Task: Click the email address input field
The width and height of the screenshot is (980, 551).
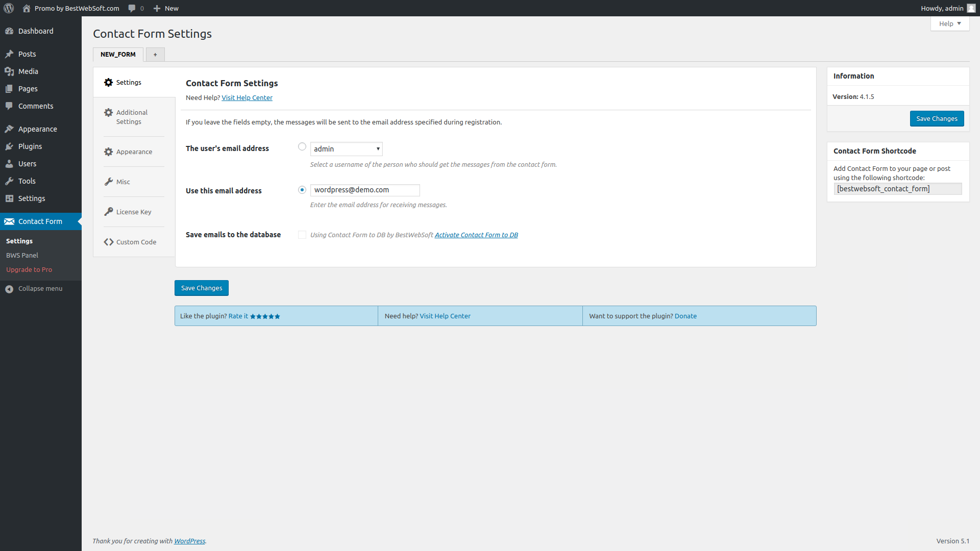Action: pyautogui.click(x=365, y=190)
